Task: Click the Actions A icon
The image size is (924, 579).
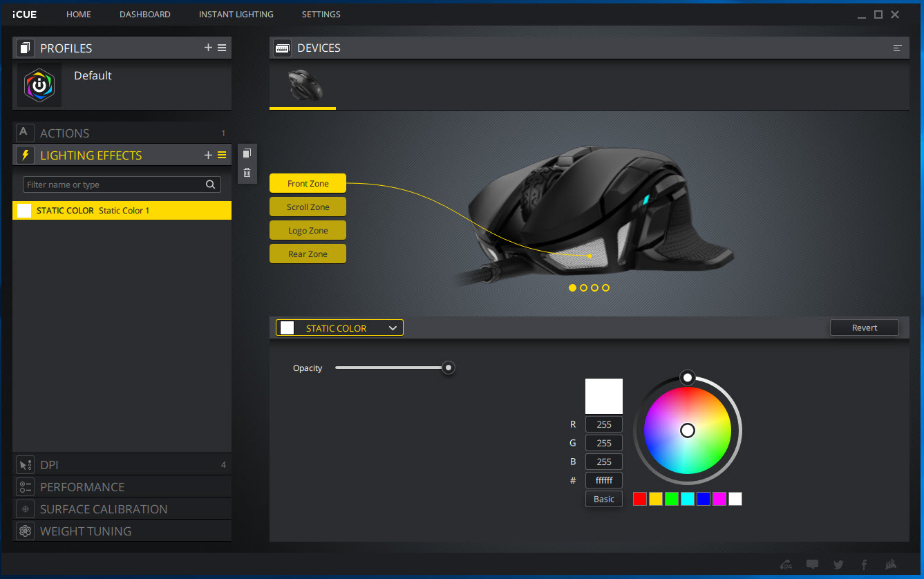Action: [x=25, y=132]
